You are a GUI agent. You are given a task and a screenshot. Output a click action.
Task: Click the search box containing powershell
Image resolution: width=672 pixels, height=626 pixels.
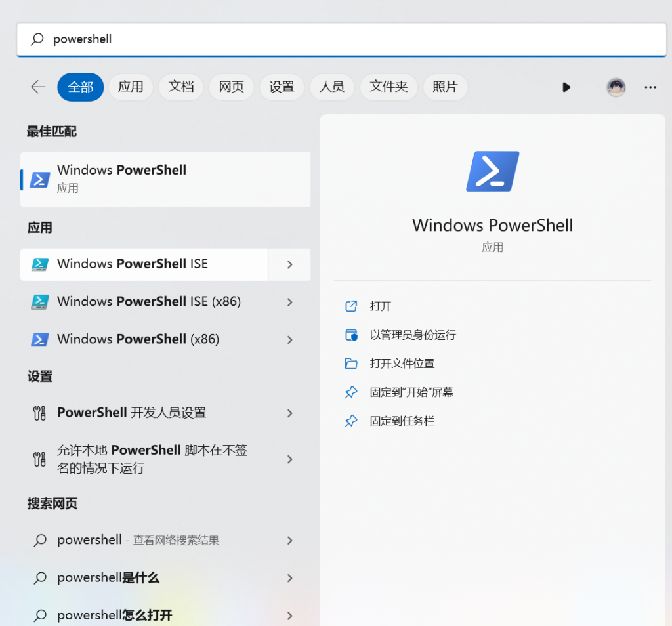(341, 39)
